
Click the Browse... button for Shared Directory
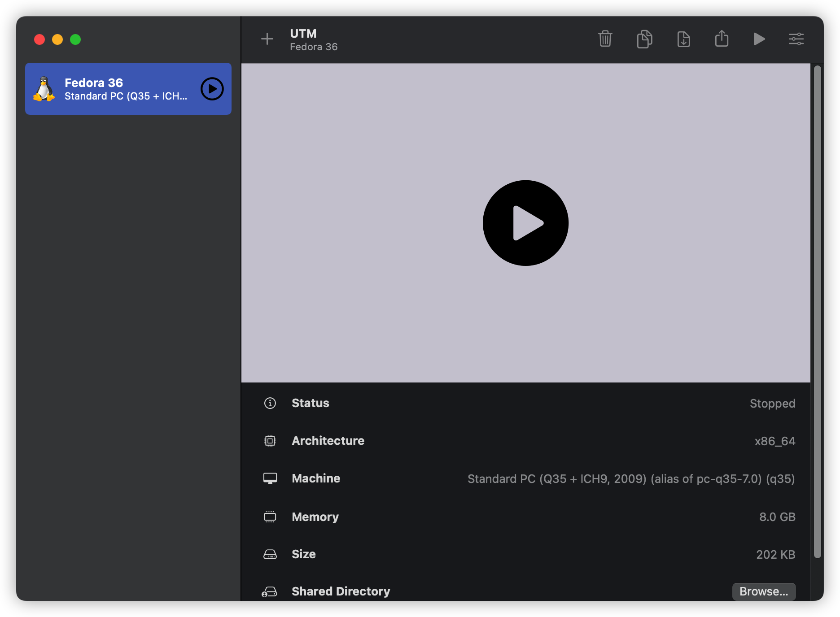[764, 591]
